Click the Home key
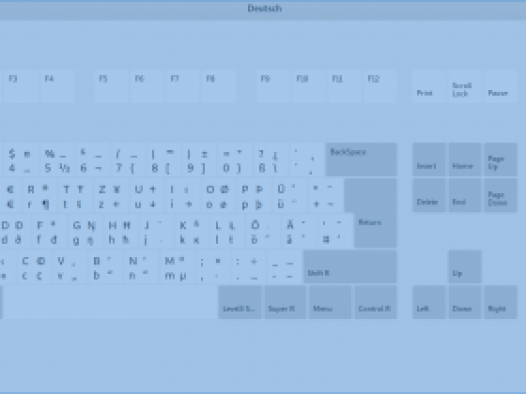This screenshot has height=394, width=526. 465,160
